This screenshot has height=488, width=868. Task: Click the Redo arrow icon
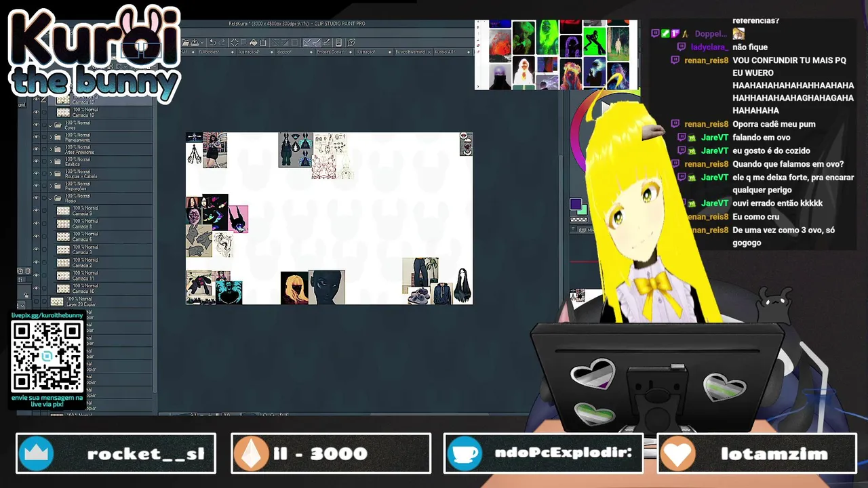[x=222, y=43]
